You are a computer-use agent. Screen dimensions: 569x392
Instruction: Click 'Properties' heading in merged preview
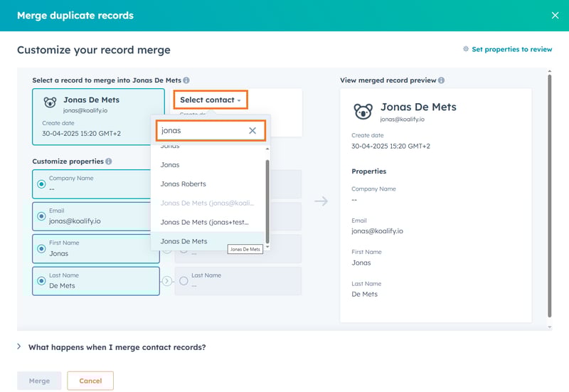tap(368, 171)
